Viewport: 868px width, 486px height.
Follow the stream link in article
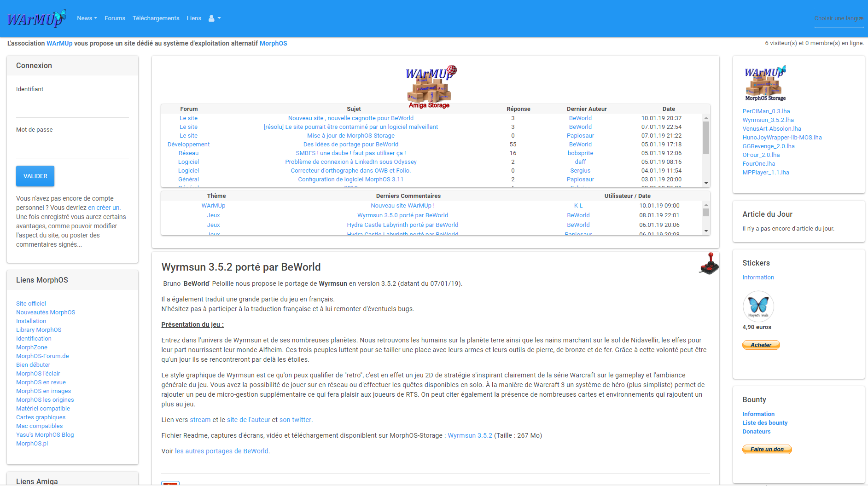[200, 420]
